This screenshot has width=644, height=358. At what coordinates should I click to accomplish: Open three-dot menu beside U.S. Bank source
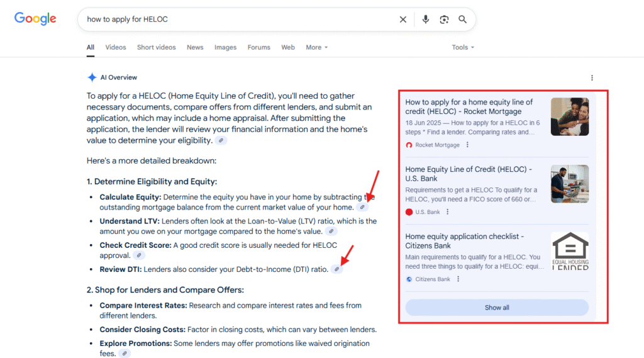pos(448,212)
